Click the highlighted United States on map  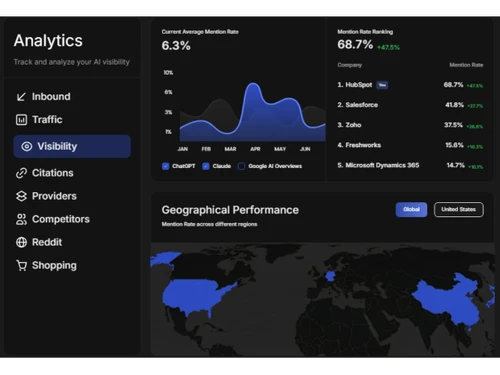tap(197, 297)
